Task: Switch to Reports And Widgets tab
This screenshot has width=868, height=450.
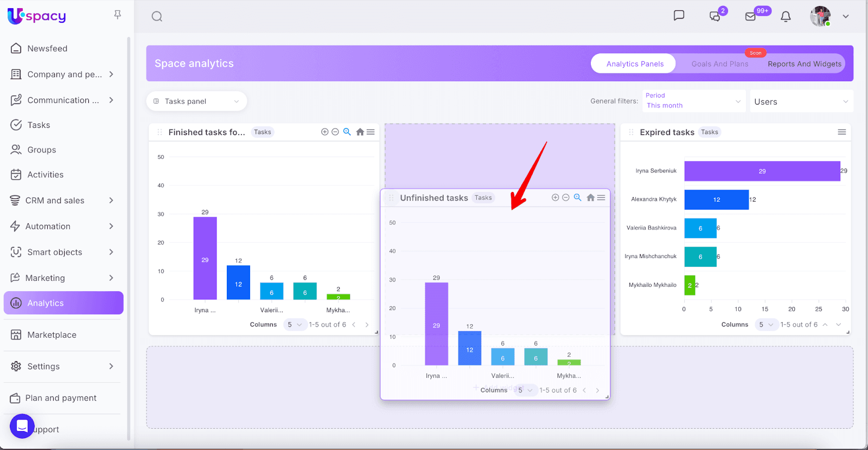Action: coord(804,64)
